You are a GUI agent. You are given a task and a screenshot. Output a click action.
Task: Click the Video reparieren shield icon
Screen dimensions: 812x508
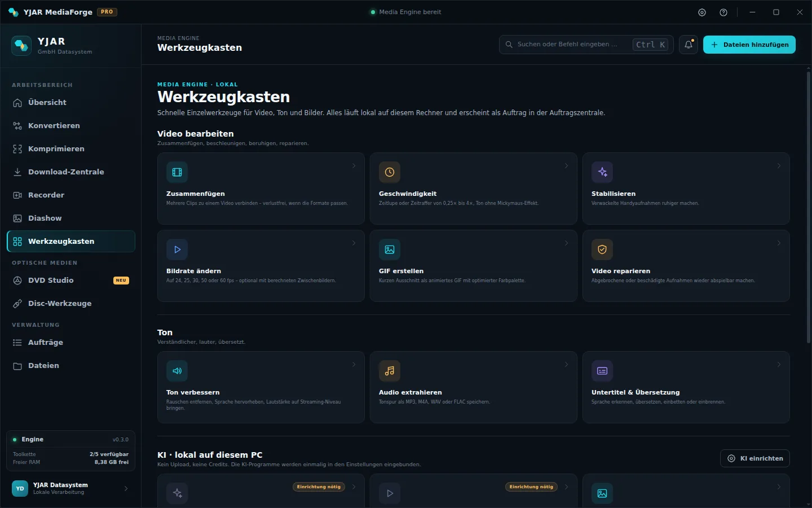(602, 249)
